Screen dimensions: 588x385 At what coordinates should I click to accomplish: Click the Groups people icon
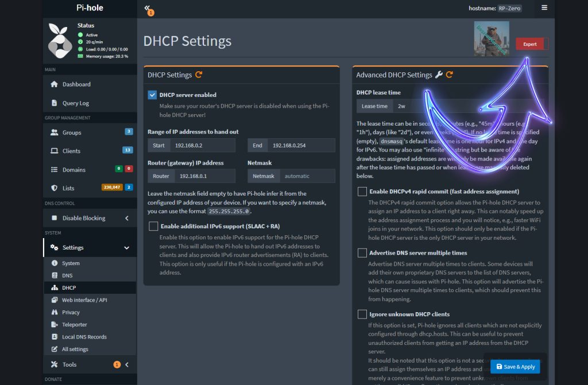tap(55, 133)
